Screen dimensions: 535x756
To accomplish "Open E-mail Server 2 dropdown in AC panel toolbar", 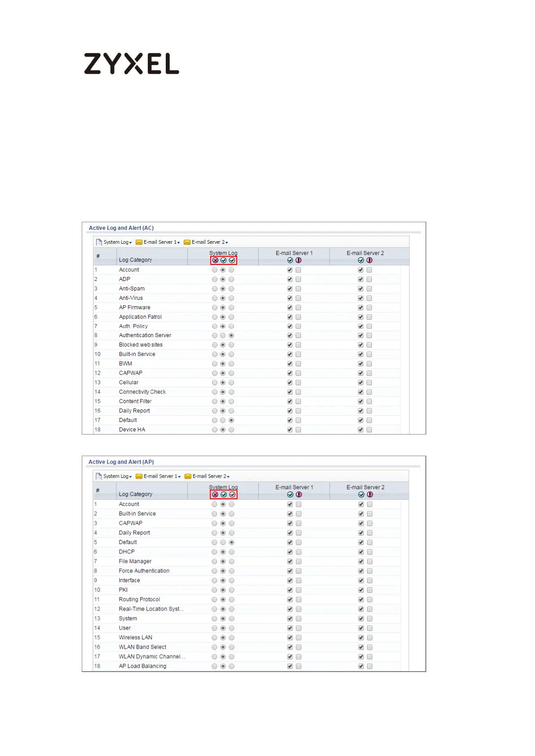I will tap(206, 242).
